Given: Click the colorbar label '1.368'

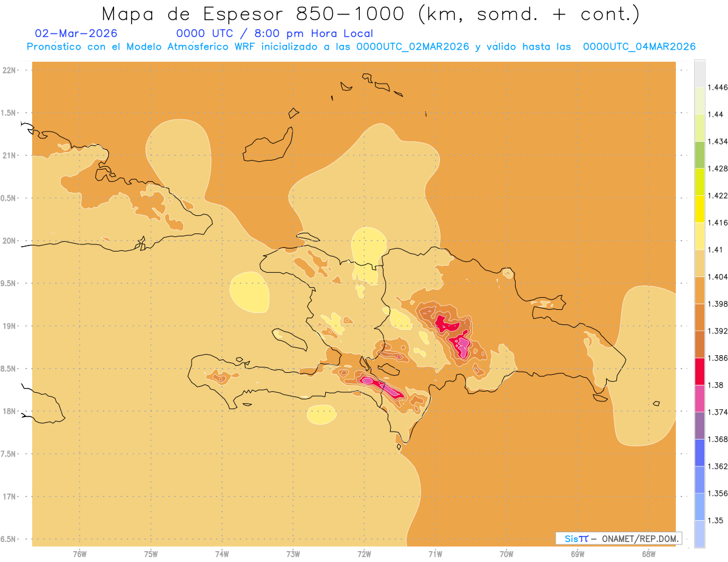Looking at the screenshot, I should [x=718, y=439].
